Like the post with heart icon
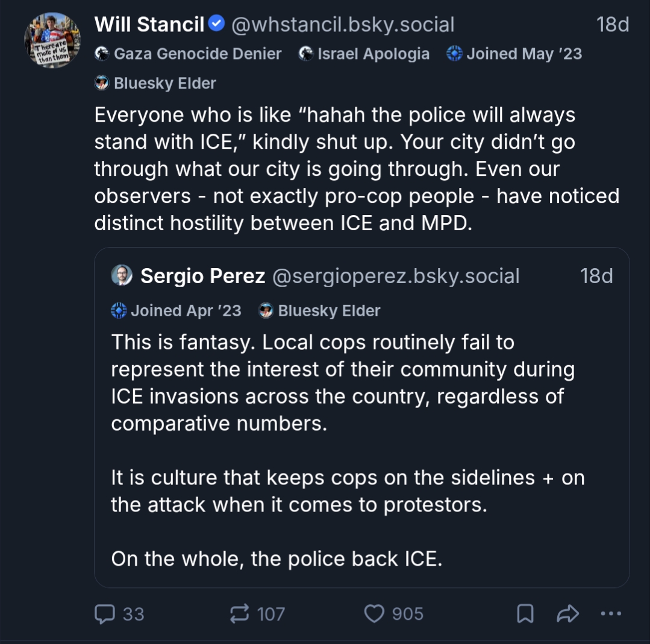The height and width of the screenshot is (644, 650). [374, 614]
